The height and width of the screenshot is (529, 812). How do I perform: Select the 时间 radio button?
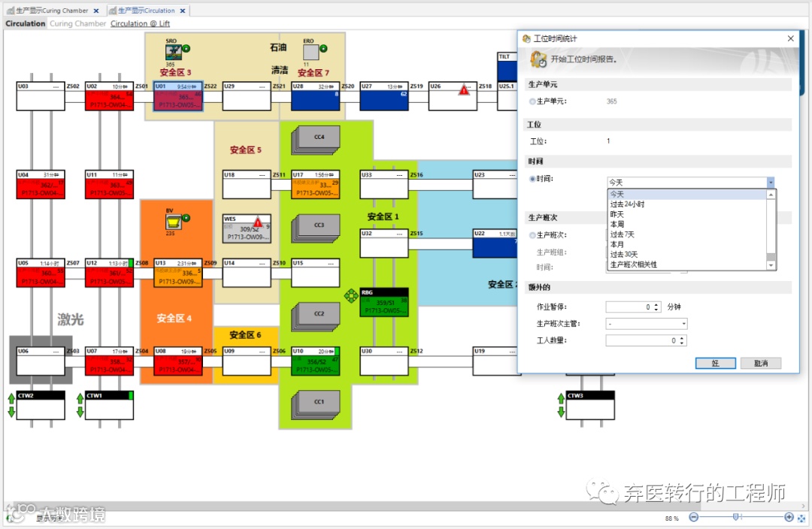pyautogui.click(x=532, y=179)
